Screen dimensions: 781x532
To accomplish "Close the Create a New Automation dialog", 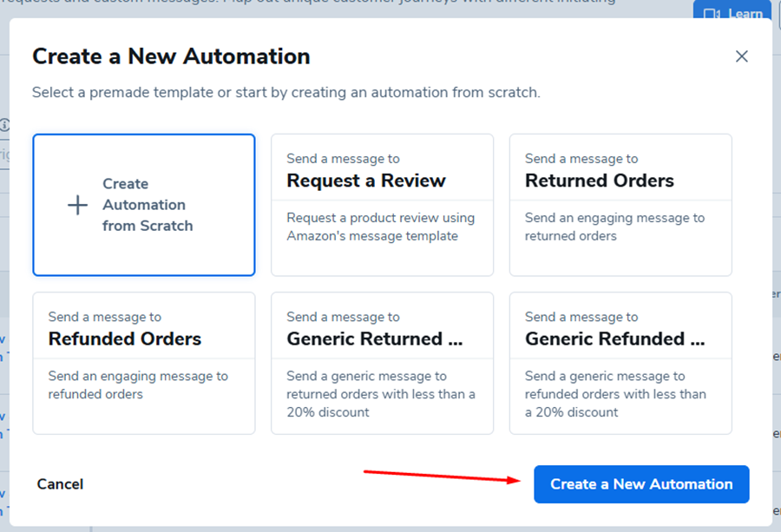I will [741, 56].
